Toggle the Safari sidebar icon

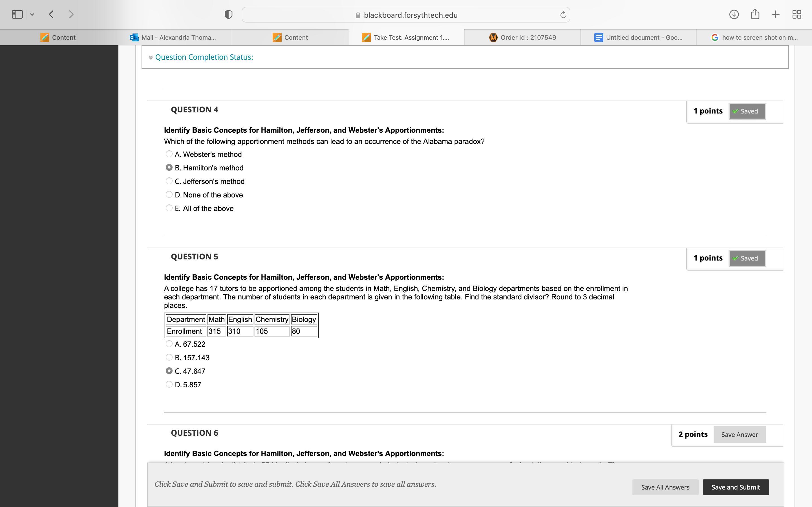(x=17, y=14)
